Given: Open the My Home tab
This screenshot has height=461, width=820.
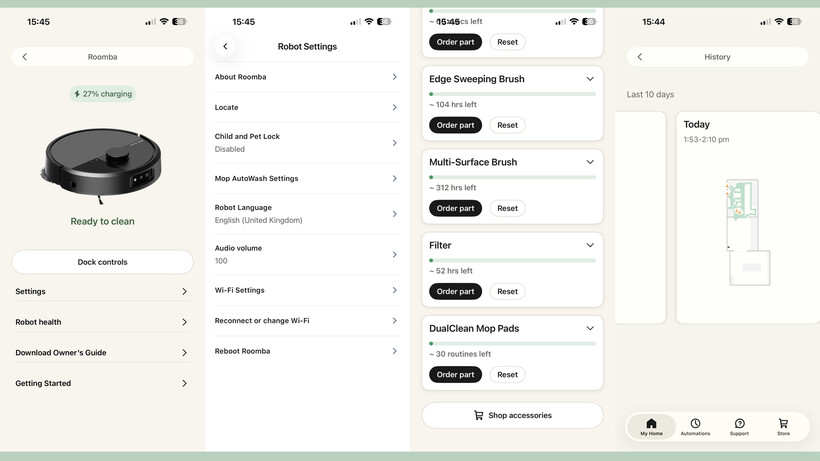Looking at the screenshot, I should coord(651,427).
